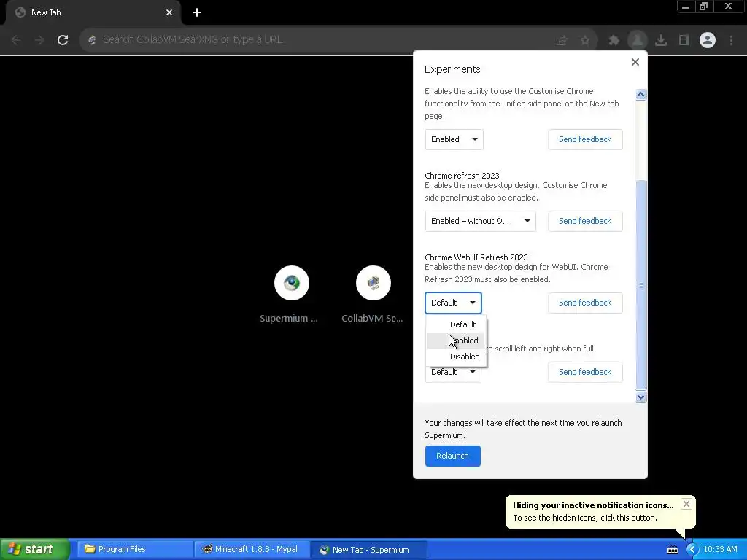Reload the page with the refresh icon

coord(63,40)
